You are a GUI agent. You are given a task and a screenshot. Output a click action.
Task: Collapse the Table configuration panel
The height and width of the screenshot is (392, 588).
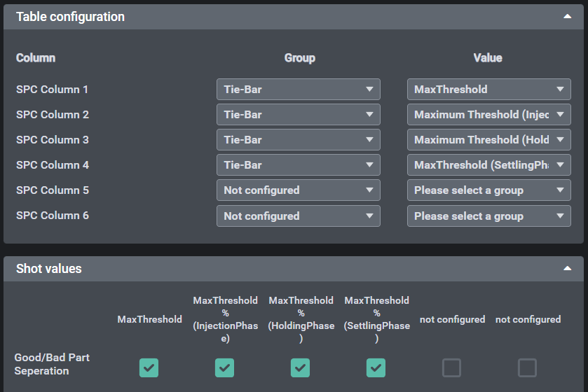pos(568,17)
